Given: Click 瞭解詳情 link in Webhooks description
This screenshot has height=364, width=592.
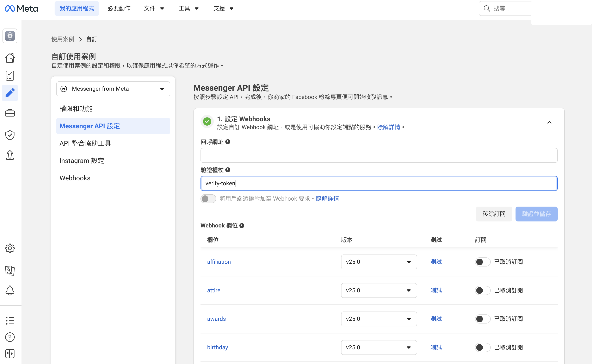Looking at the screenshot, I should point(388,127).
